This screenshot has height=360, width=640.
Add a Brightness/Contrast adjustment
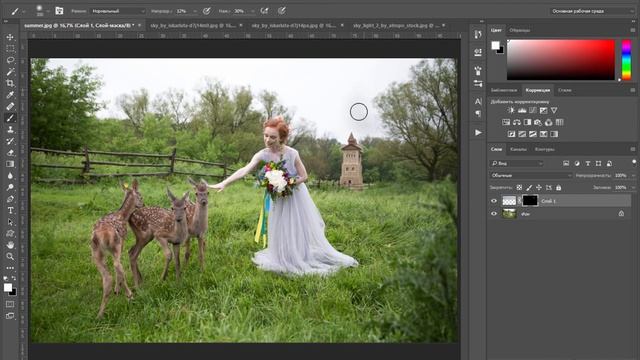coord(511,110)
